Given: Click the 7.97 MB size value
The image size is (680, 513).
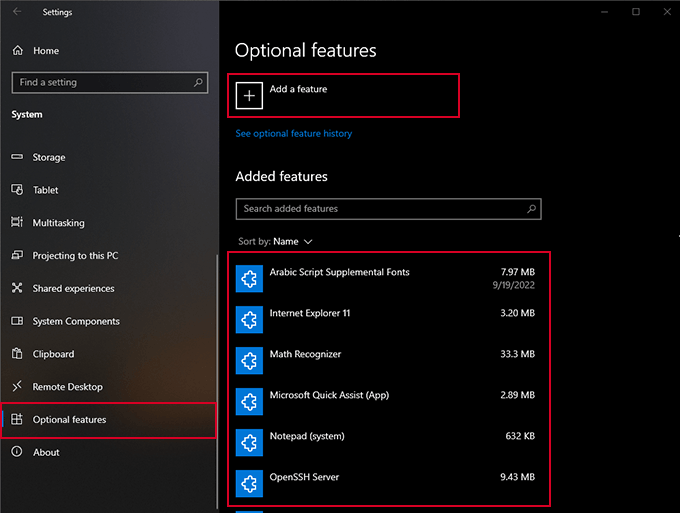Looking at the screenshot, I should [x=517, y=272].
